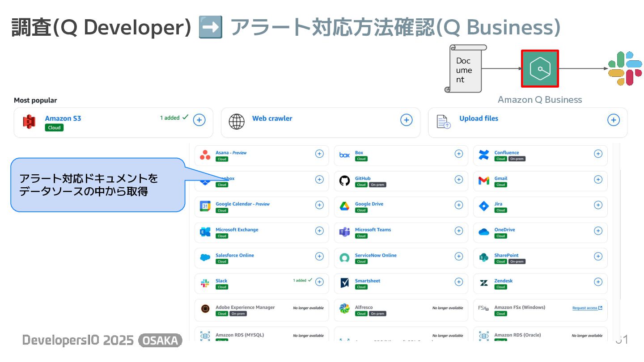The image size is (644, 362).
Task: Click the Gmail envelope logo
Action: [484, 181]
